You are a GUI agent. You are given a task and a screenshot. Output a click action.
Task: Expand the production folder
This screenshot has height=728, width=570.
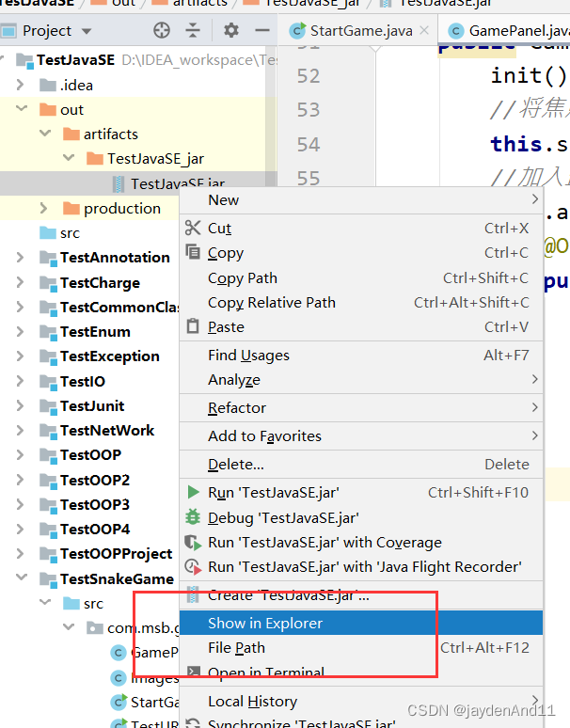pos(43,208)
